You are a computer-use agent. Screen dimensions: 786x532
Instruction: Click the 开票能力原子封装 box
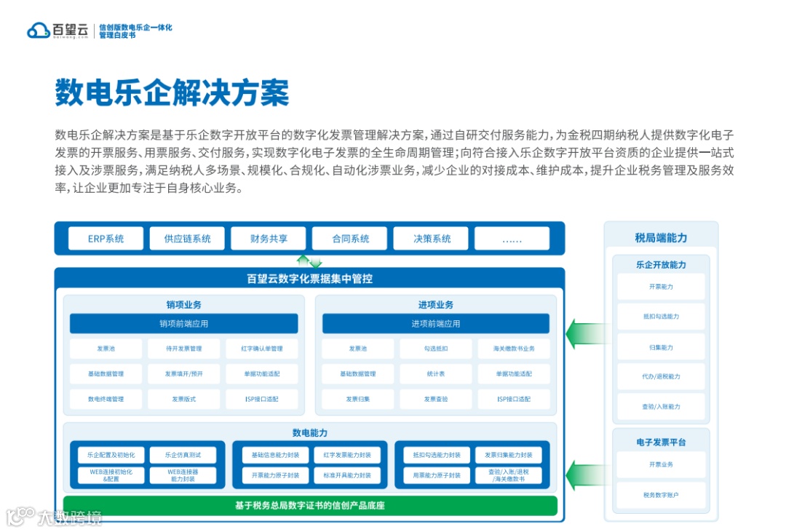point(275,475)
